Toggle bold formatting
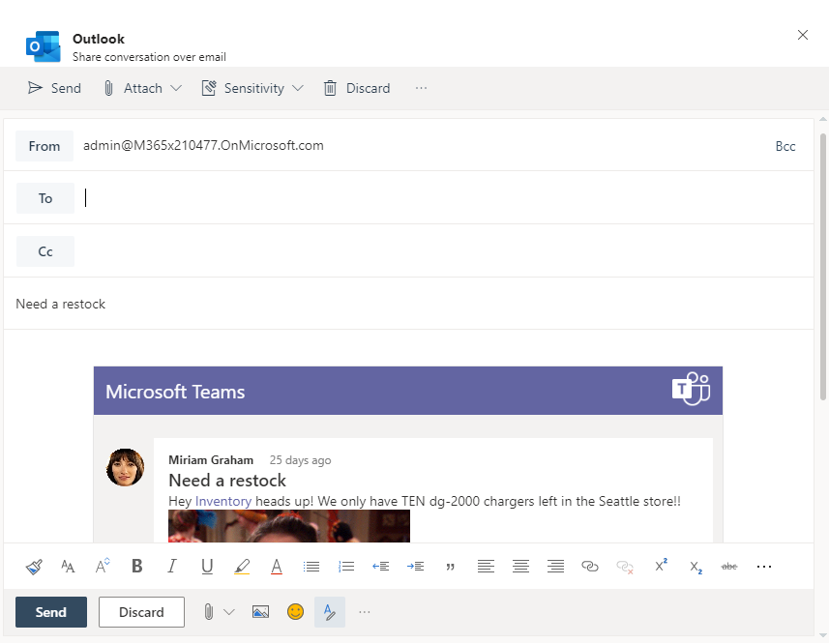The image size is (829, 644). (x=137, y=567)
